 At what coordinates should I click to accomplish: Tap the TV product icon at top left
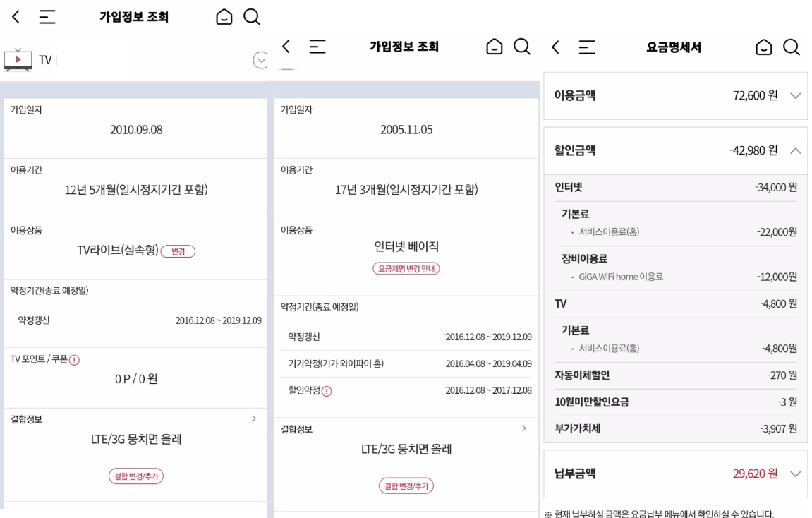(18, 60)
